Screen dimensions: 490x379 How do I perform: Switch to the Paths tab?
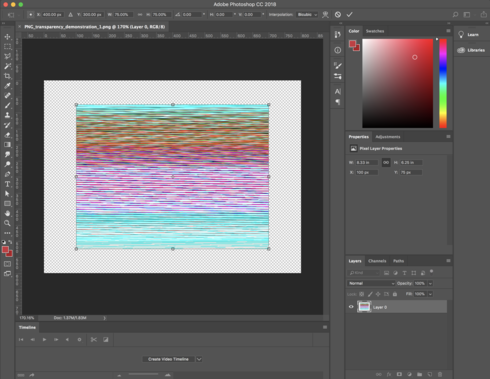(398, 261)
